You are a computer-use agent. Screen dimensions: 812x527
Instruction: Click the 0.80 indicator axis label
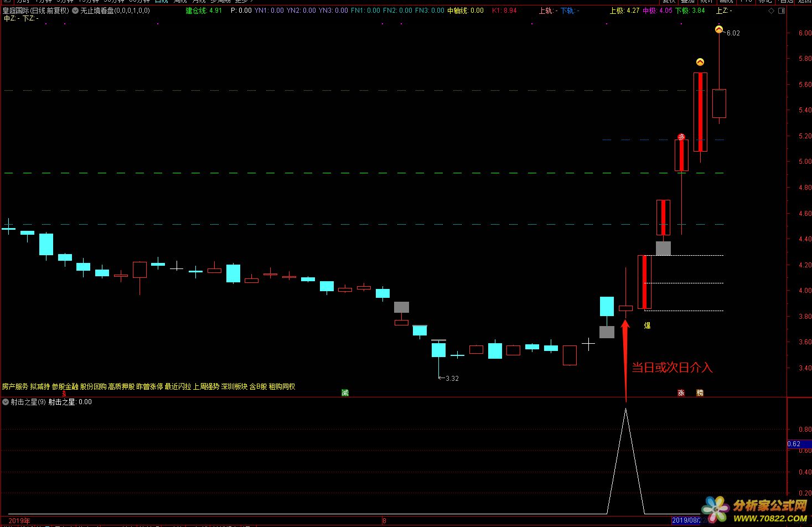point(805,430)
